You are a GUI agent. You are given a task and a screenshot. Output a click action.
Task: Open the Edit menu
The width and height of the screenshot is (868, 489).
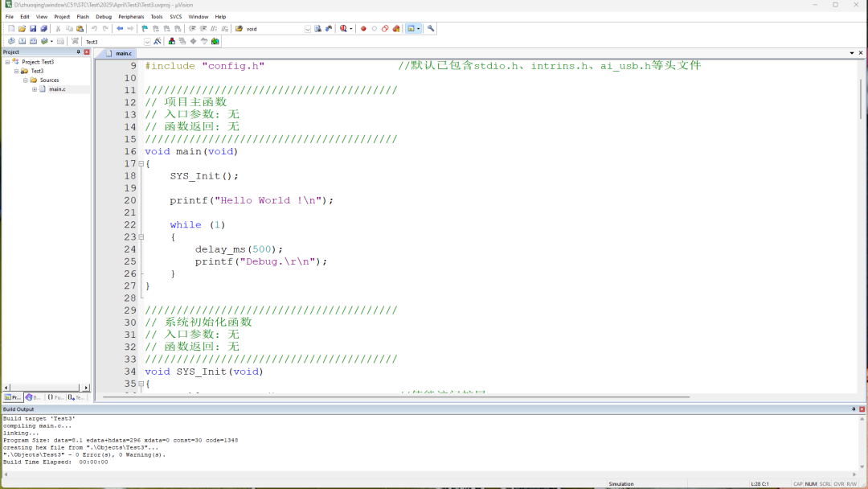[25, 17]
